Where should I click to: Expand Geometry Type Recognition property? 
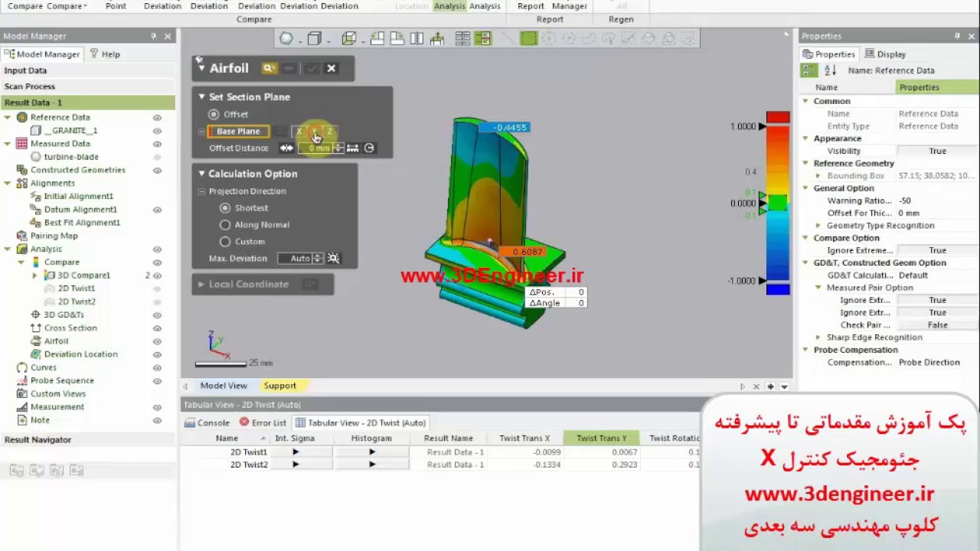818,226
